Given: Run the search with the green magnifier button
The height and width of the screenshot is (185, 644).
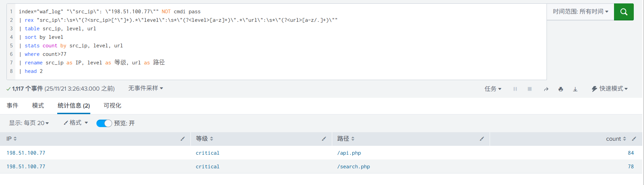Looking at the screenshot, I should point(624,12).
